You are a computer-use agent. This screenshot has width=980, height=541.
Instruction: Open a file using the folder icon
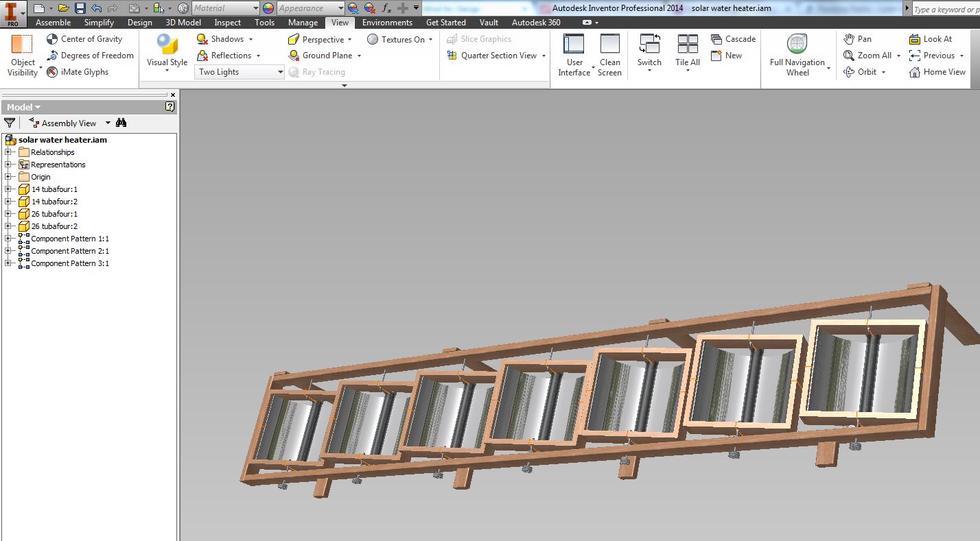pyautogui.click(x=63, y=8)
